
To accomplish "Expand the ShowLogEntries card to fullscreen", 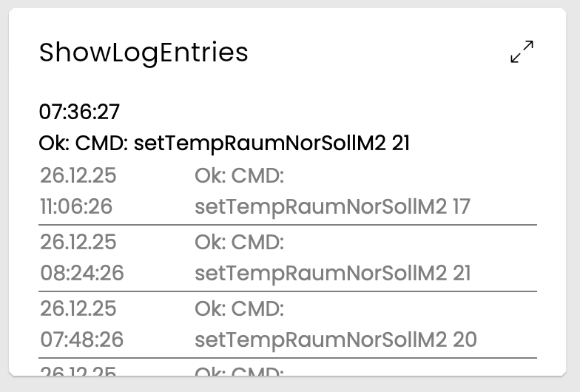I will coord(522,52).
